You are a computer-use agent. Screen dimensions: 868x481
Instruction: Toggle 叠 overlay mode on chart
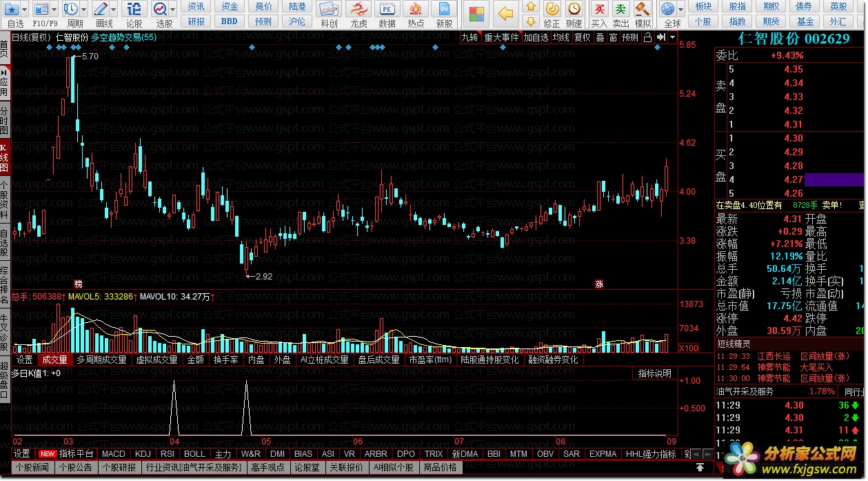600,37
